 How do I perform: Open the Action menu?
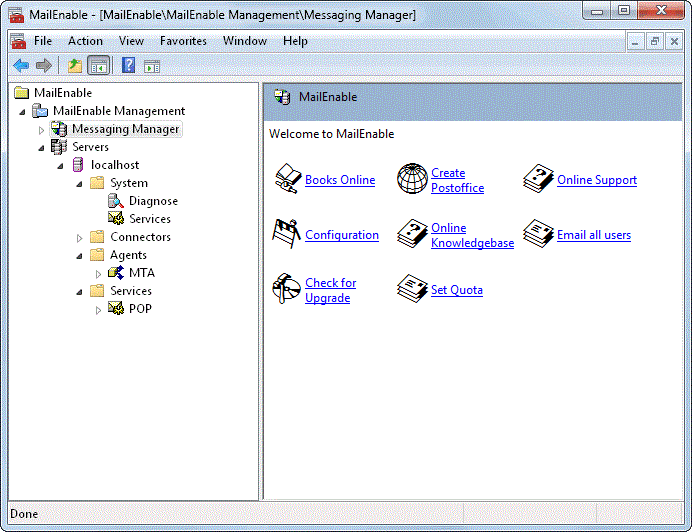(85, 41)
